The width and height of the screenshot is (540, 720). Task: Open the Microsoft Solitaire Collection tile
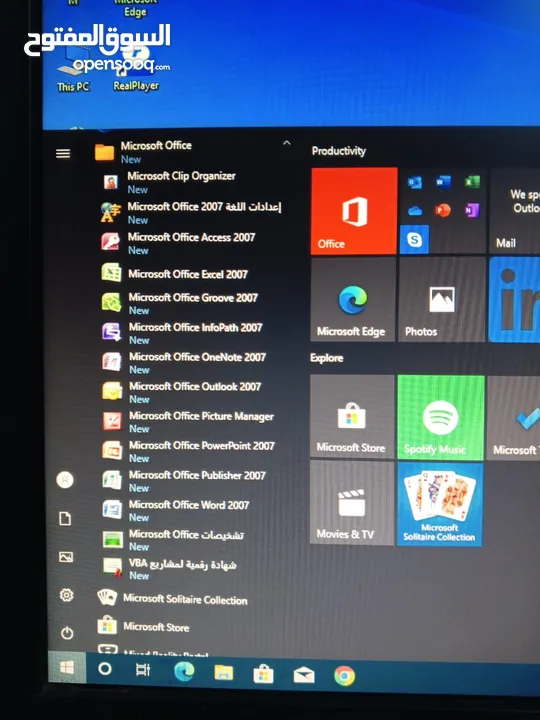pos(440,504)
